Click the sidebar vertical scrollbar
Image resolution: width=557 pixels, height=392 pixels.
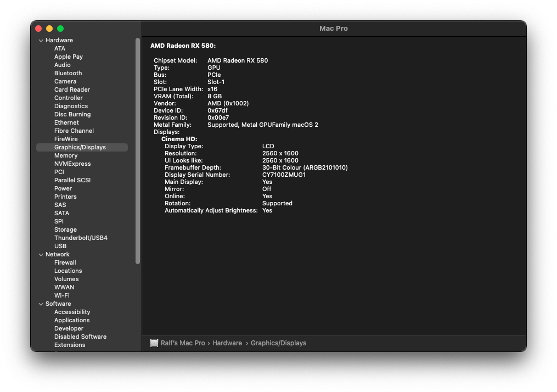point(138,151)
